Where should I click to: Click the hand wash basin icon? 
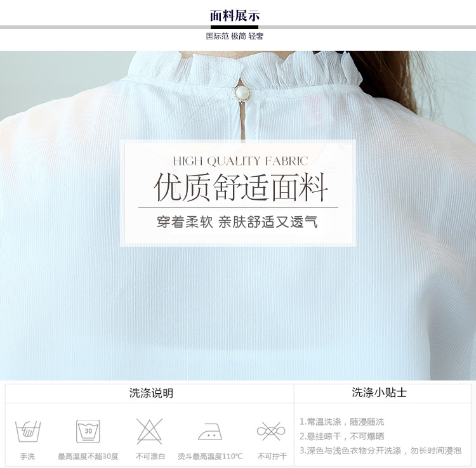[x=28, y=431]
